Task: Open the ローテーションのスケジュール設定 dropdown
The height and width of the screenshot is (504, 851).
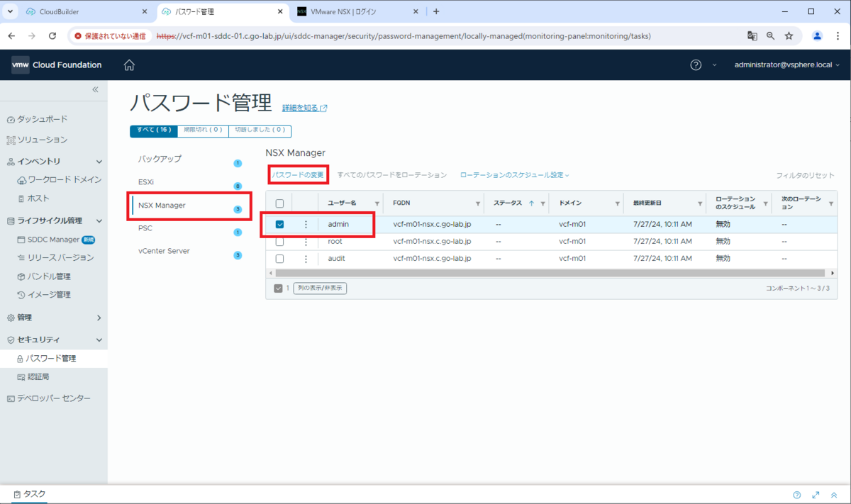Action: [x=514, y=175]
